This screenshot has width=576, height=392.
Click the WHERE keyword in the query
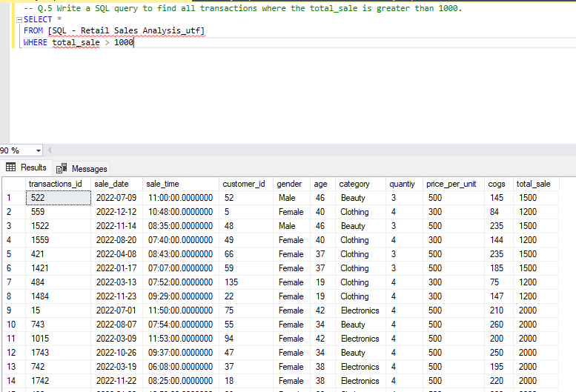click(36, 42)
